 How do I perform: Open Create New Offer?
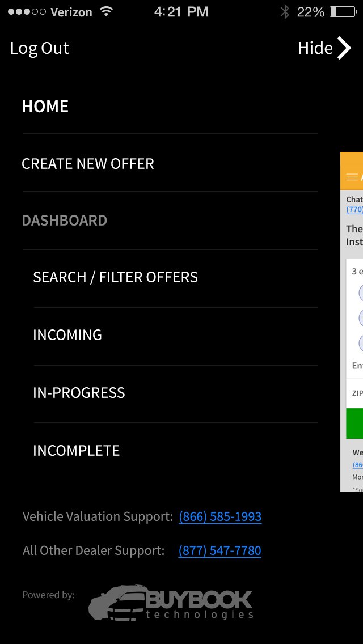click(88, 164)
